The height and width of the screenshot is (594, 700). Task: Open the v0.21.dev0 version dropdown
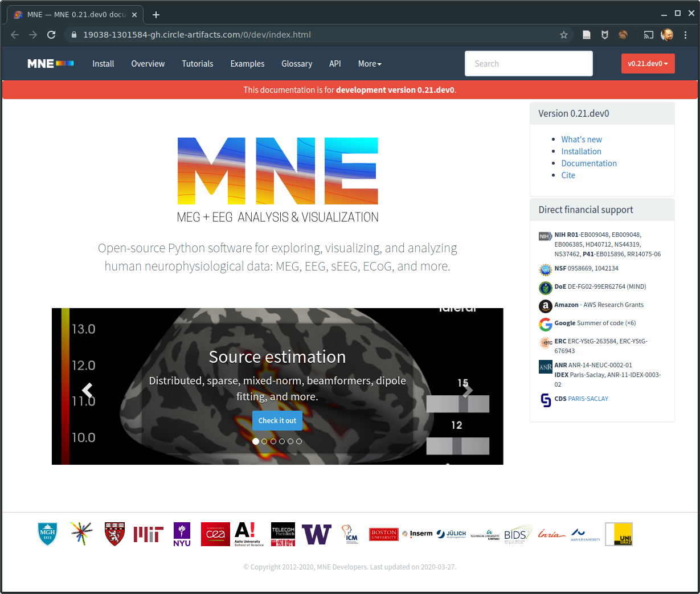point(648,63)
